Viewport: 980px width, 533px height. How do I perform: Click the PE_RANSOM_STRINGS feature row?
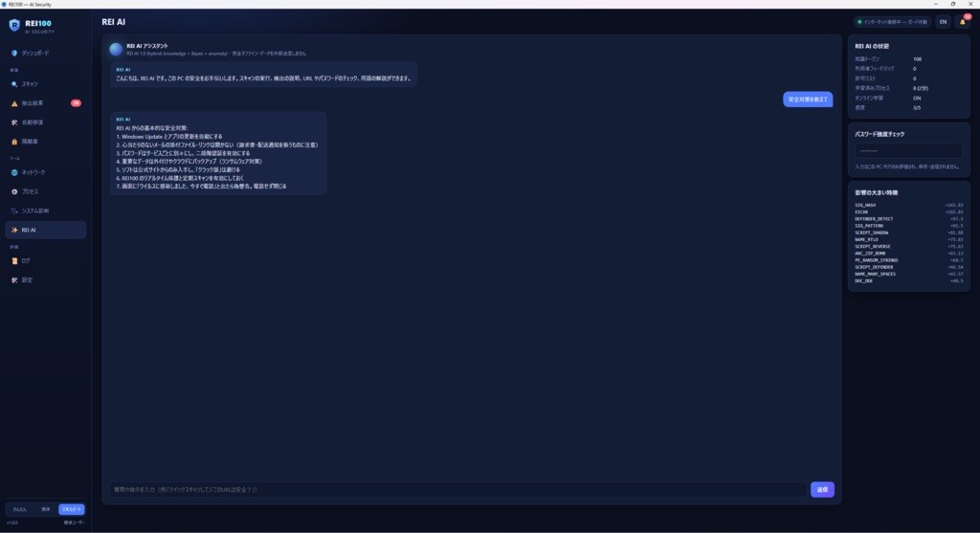point(909,260)
